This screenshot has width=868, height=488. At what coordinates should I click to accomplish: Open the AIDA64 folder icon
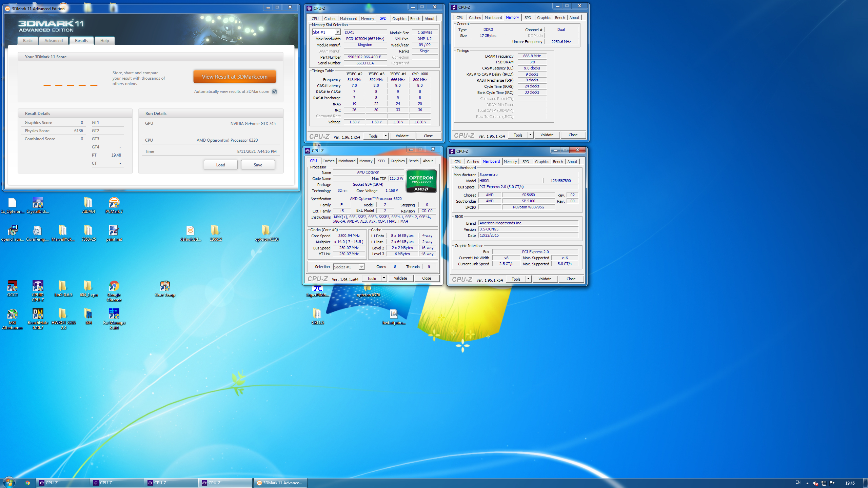point(88,205)
